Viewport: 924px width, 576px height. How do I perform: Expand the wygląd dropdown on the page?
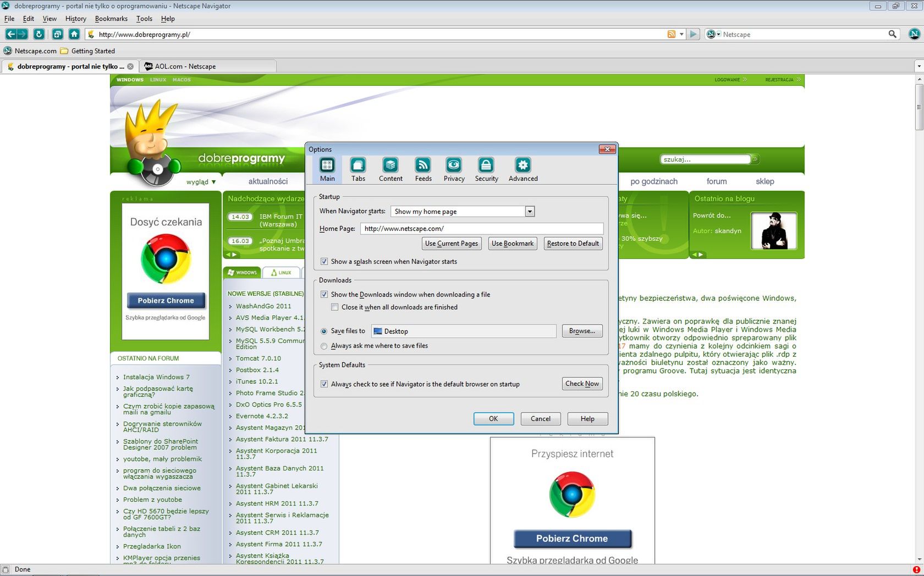[201, 182]
